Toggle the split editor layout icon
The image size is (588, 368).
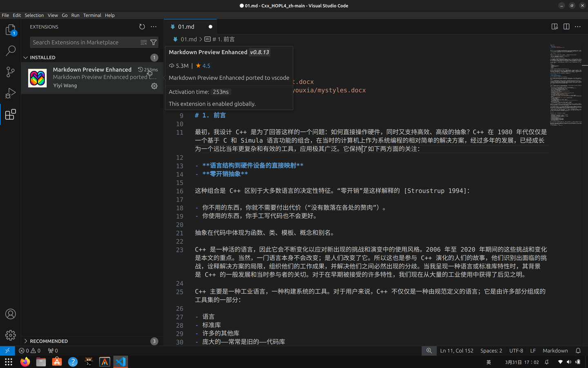566,26
